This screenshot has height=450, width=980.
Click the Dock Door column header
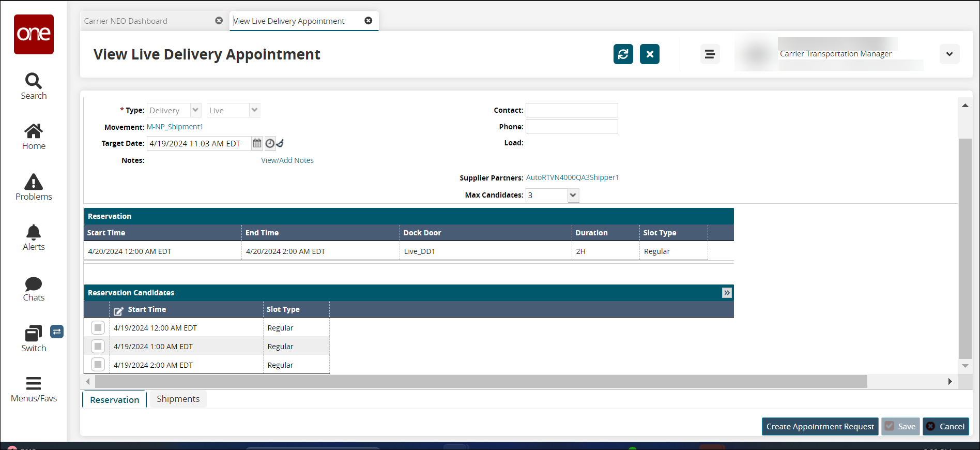(486, 233)
